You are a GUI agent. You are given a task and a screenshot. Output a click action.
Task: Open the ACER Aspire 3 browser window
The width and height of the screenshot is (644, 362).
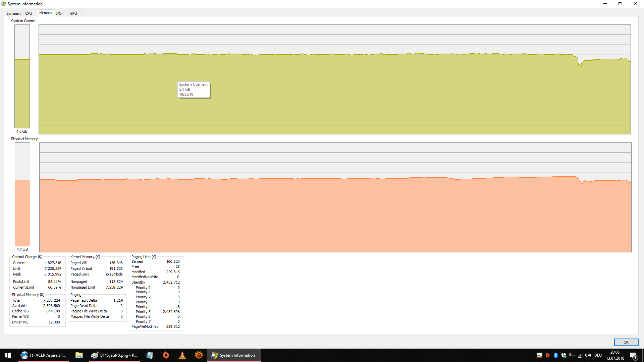pyautogui.click(x=44, y=355)
